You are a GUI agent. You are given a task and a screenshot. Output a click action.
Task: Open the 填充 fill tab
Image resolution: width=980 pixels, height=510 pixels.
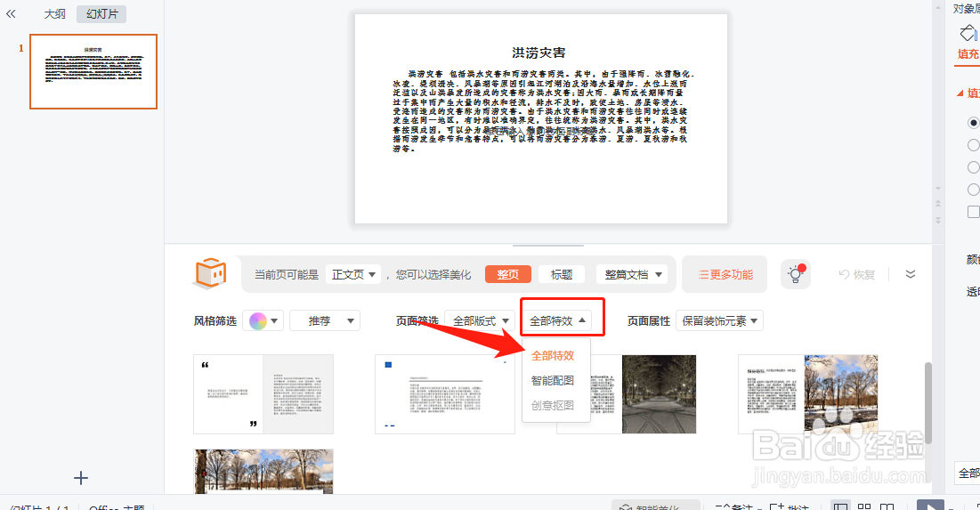coord(968,54)
